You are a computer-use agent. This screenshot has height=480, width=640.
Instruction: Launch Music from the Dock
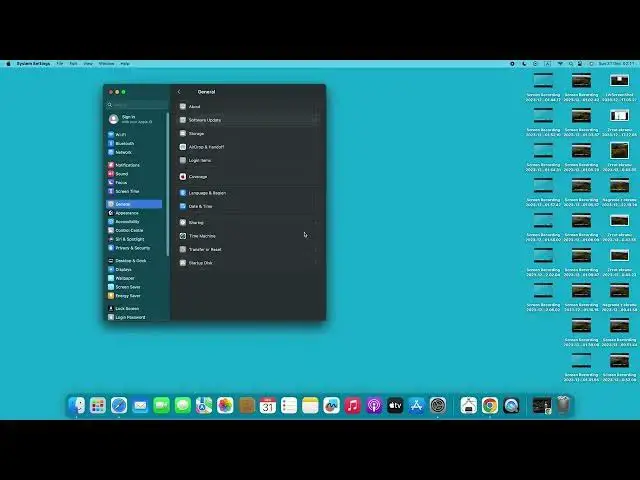[x=353, y=406]
